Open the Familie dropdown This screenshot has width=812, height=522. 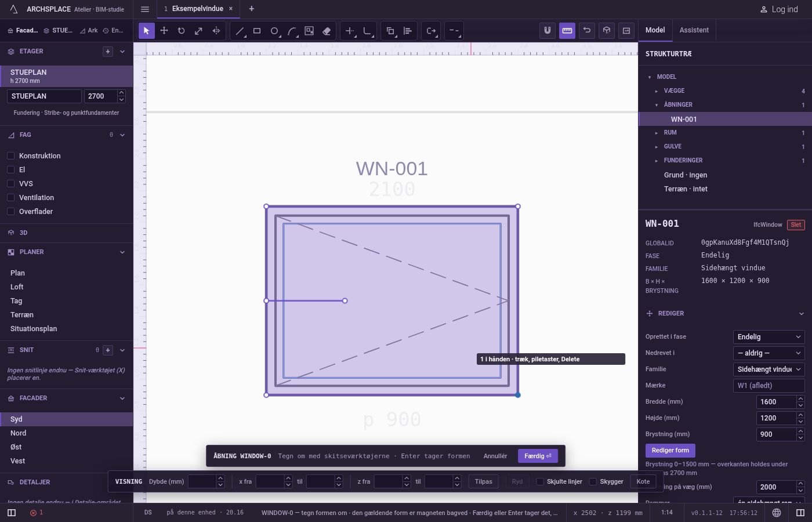[769, 369]
